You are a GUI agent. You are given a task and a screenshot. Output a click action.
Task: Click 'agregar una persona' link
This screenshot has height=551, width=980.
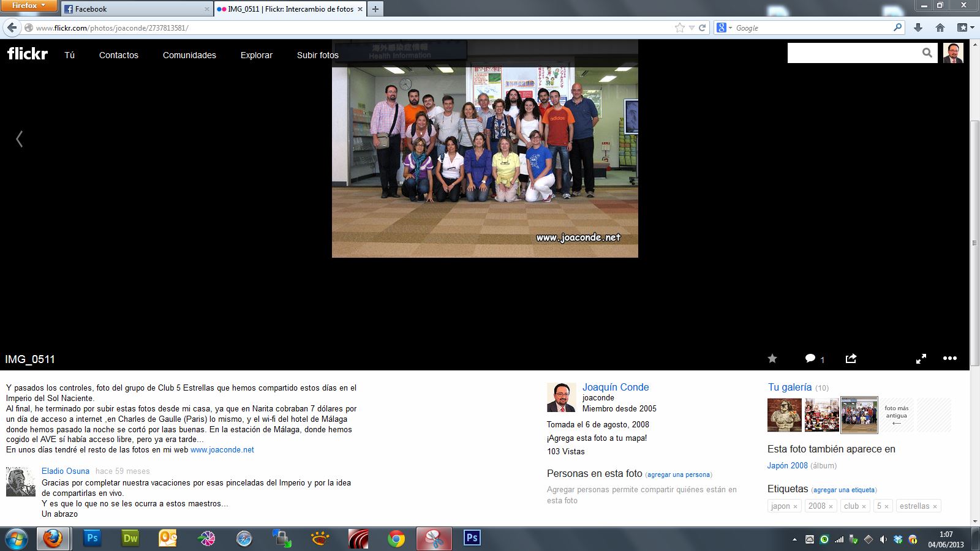[x=678, y=474]
